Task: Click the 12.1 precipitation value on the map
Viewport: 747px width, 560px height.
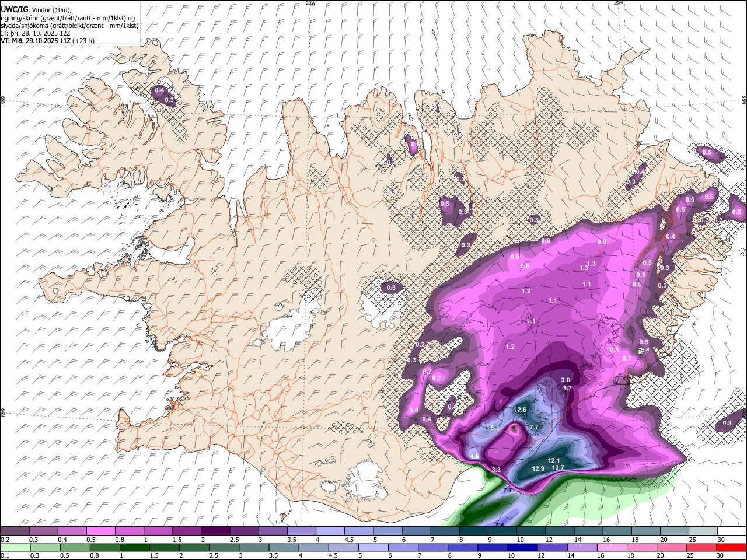Action: (x=554, y=460)
